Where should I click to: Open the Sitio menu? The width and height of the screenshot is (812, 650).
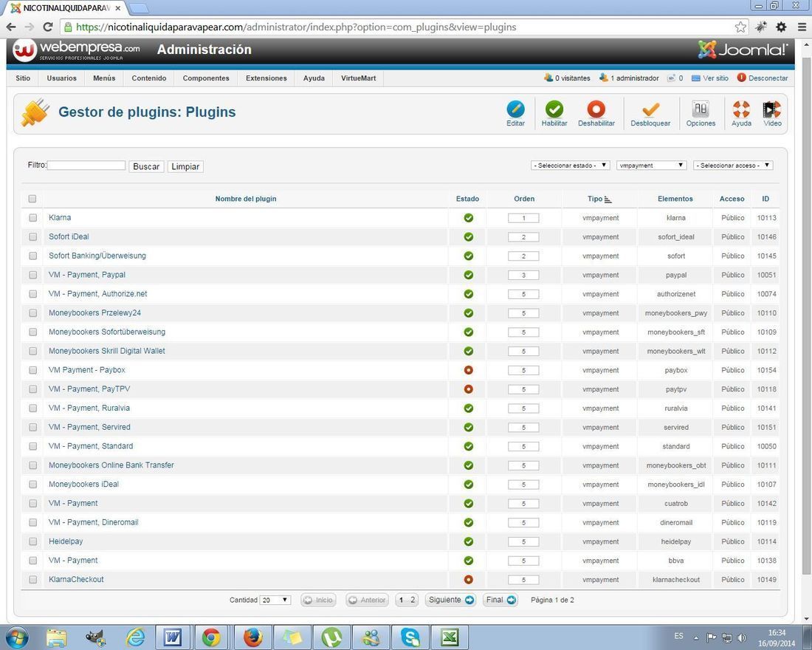coord(23,78)
